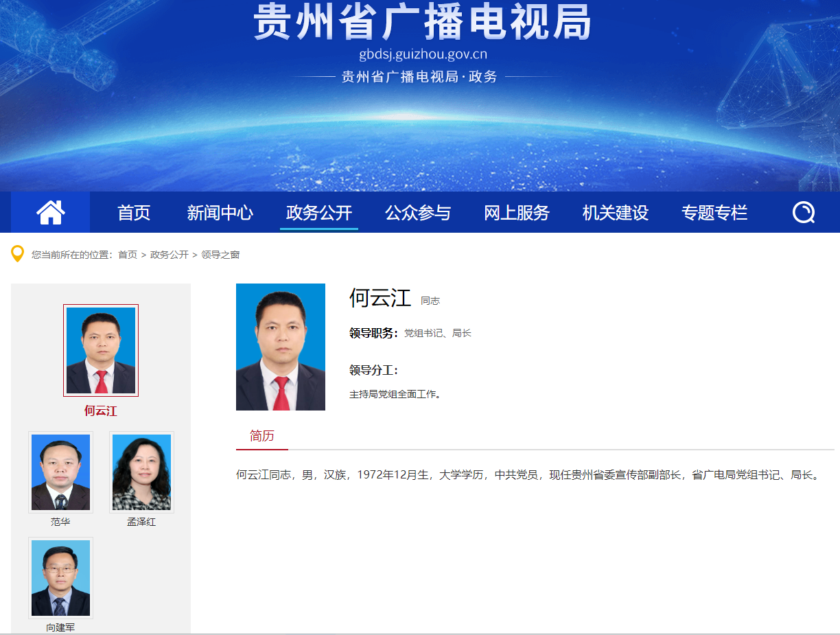Click 政务公开 breadcrumb link
Screen dimensions: 840x635
(170, 255)
